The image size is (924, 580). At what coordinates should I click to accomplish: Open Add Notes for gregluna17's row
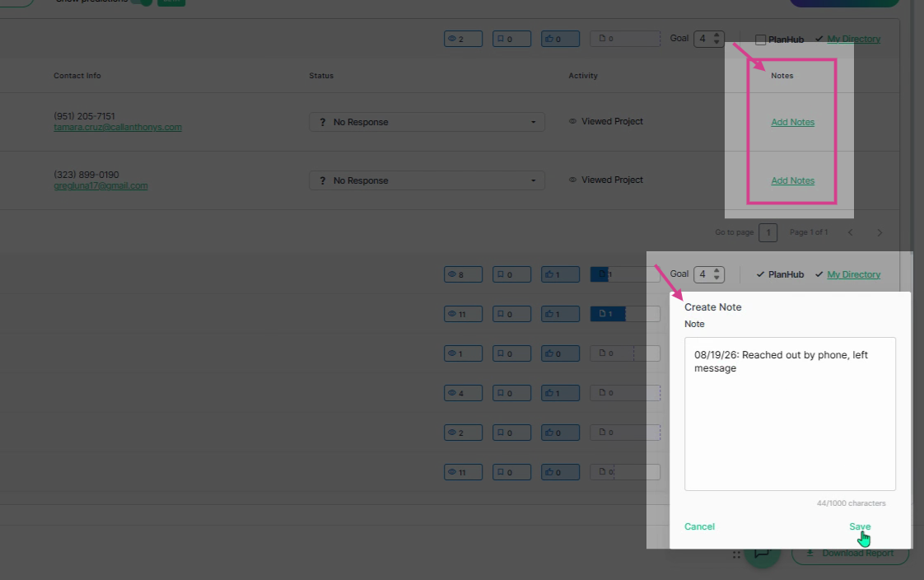[x=792, y=180]
